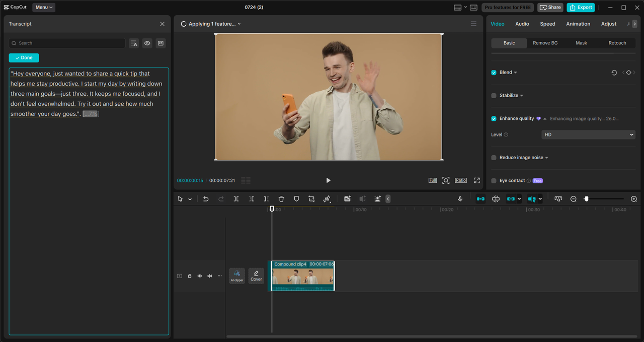Select the Split tool in the timeline toolbar
The height and width of the screenshot is (342, 644).
coord(236,198)
